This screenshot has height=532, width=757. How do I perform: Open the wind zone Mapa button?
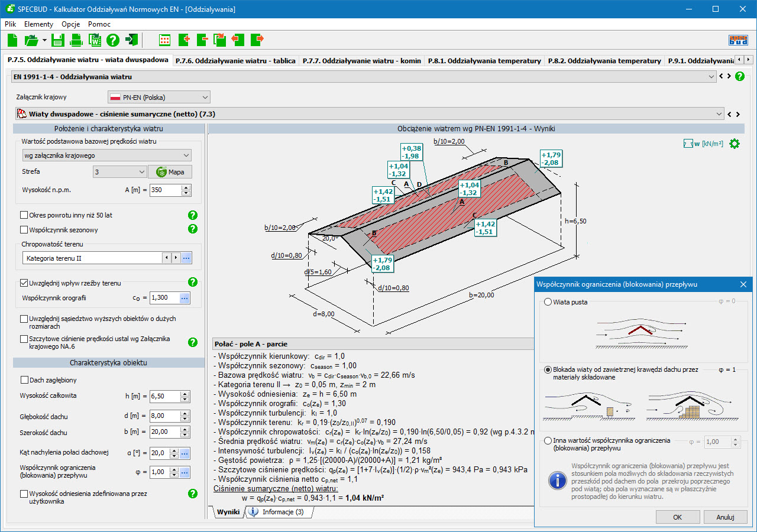(x=170, y=172)
